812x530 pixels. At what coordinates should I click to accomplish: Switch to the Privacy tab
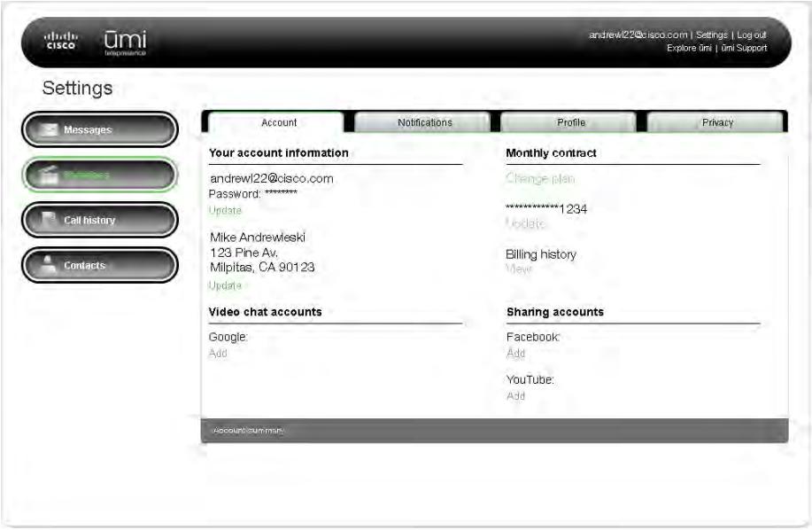[717, 122]
